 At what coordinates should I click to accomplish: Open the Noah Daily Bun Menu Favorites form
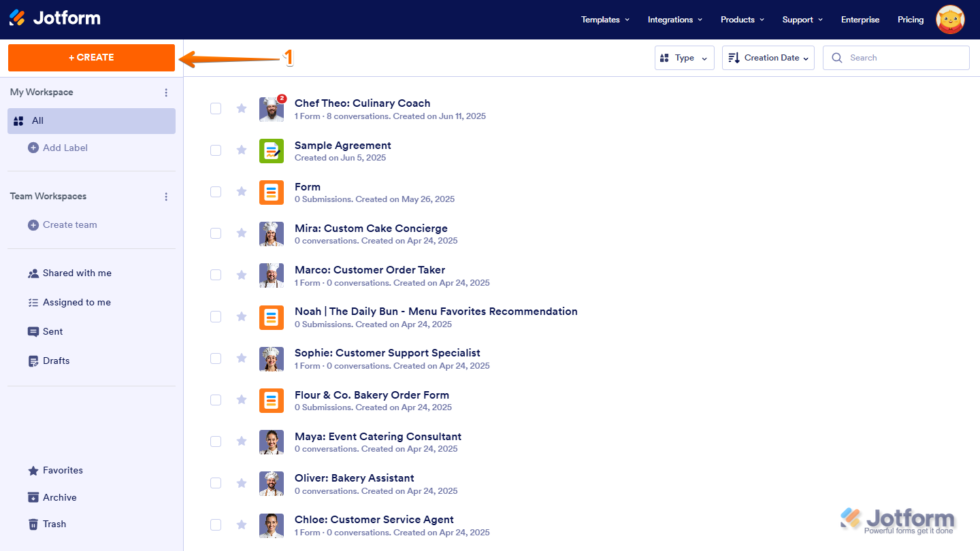click(x=436, y=312)
